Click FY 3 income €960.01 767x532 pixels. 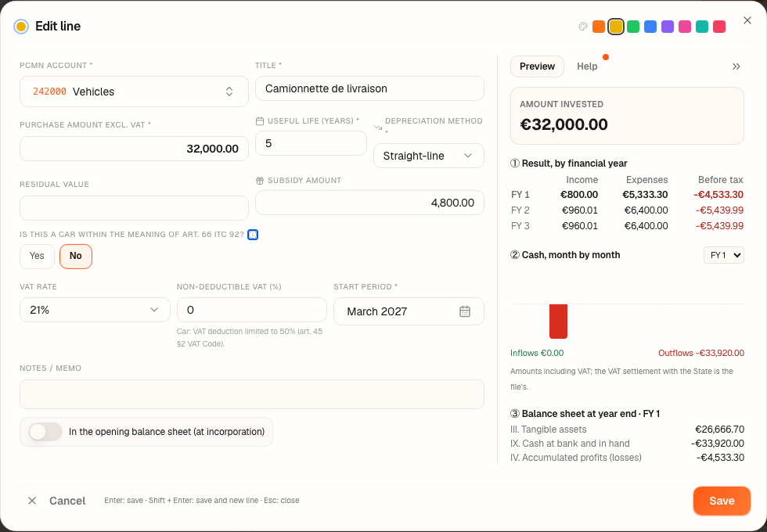click(580, 226)
